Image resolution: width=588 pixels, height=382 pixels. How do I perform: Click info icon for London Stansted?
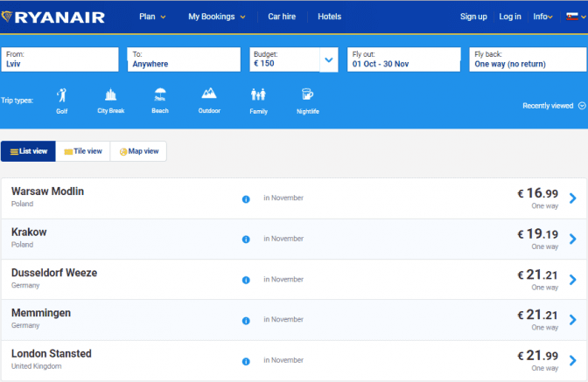(246, 360)
